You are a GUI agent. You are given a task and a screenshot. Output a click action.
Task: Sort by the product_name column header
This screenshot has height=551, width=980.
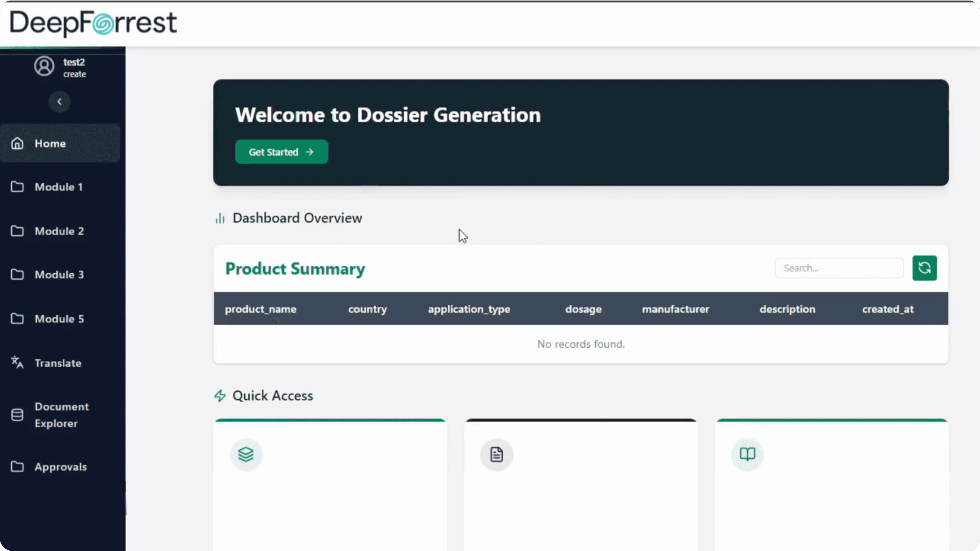point(260,309)
